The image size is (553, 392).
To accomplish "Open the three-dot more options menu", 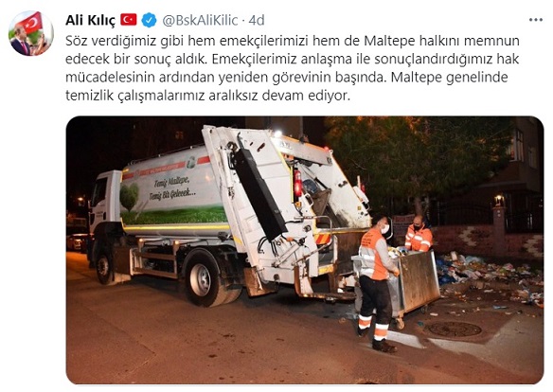I will click(535, 20).
